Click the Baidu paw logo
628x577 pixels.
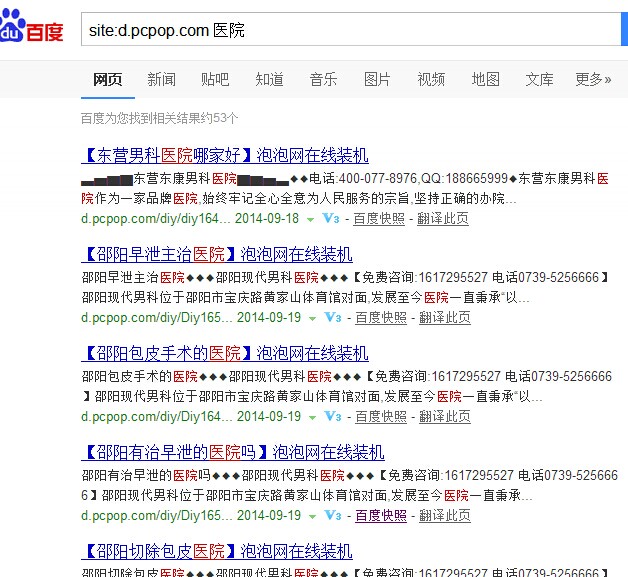[31, 26]
